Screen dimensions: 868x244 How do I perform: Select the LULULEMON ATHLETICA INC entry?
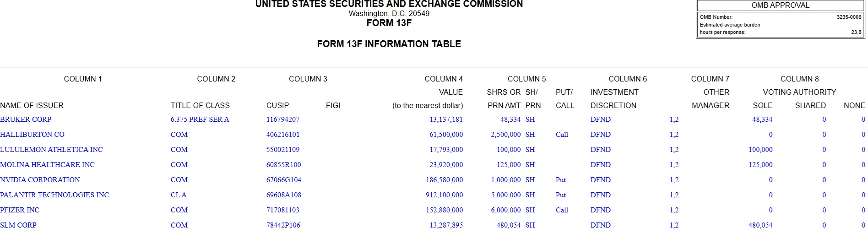click(51, 150)
